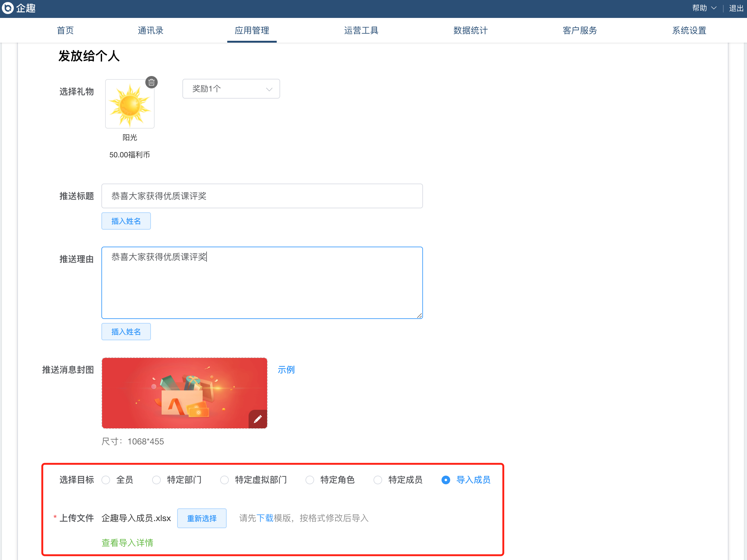Select the 全员 radio option
Viewport: 747px width, 560px height.
(x=106, y=480)
